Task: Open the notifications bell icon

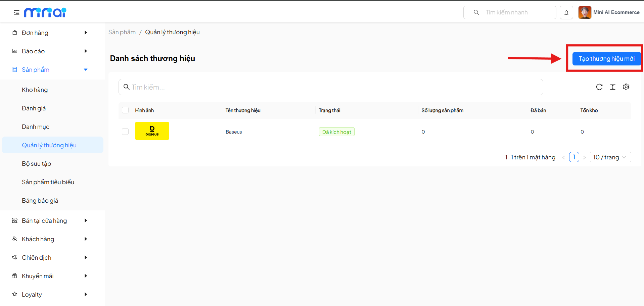Action: (566, 13)
